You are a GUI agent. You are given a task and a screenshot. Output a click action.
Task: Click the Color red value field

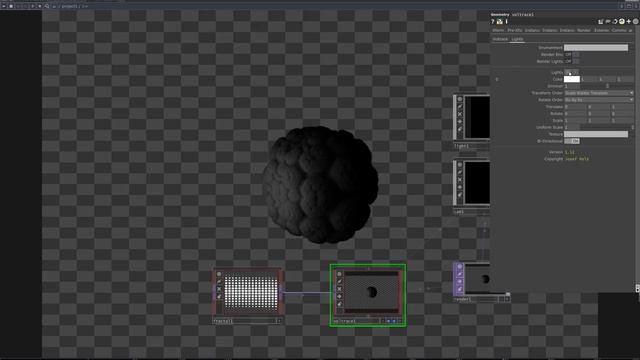(x=589, y=79)
